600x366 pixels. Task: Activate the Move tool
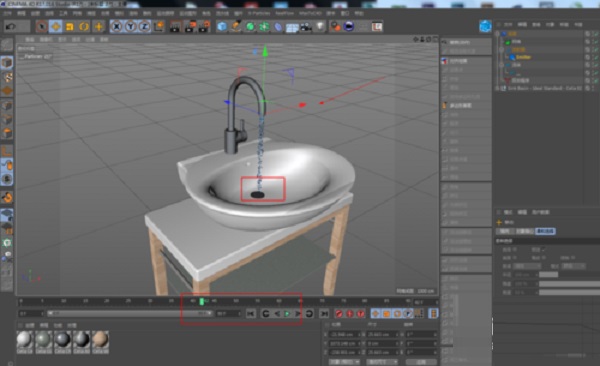[56, 26]
